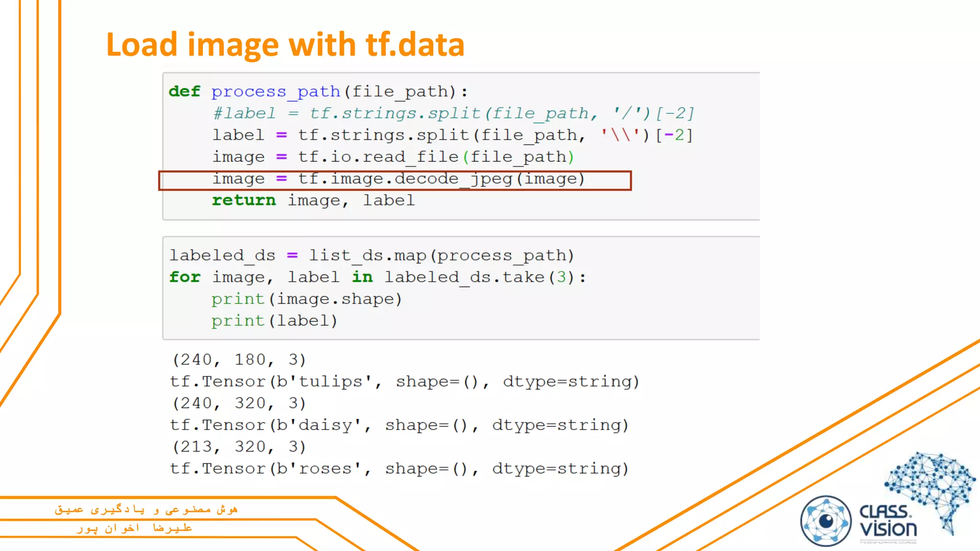Viewport: 980px width, 551px height.
Task: Click the (213, 320, 3) shape output
Action: point(238,447)
